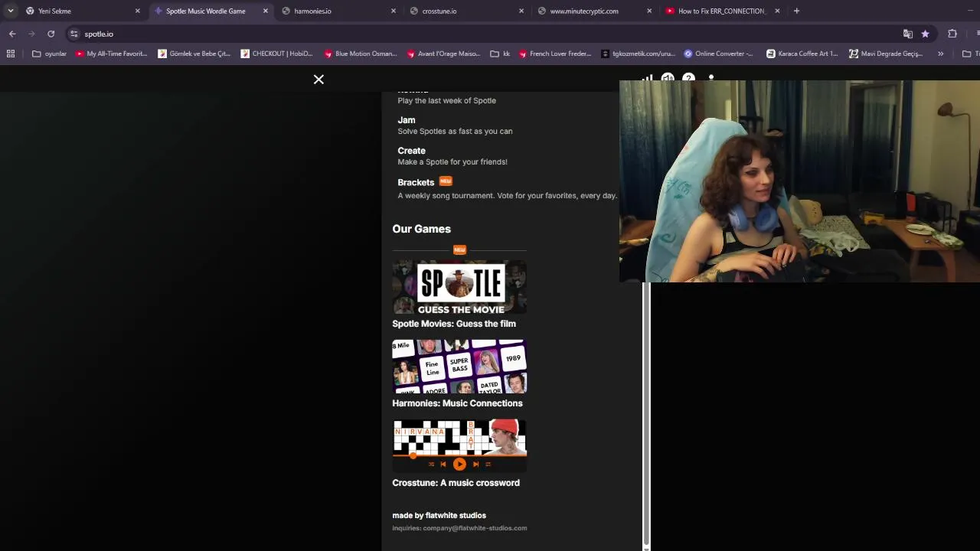Select the Jam menu entry
This screenshot has width=980, height=551.
[407, 120]
